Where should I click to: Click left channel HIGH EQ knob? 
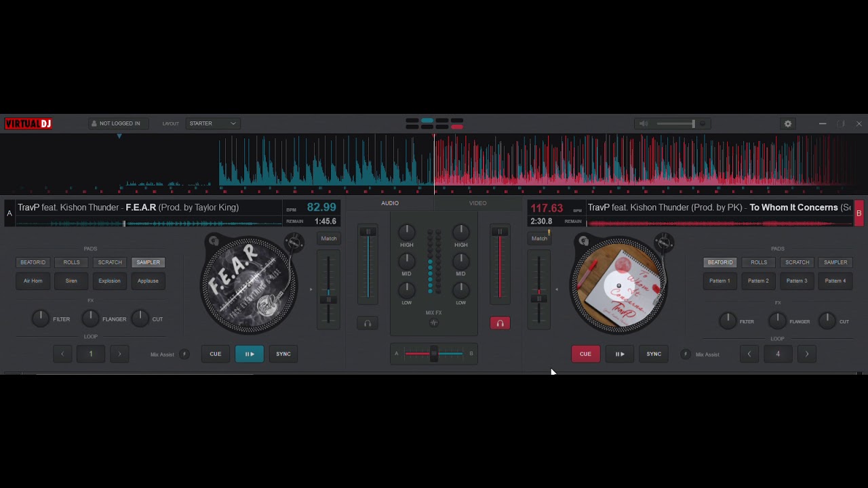click(407, 232)
